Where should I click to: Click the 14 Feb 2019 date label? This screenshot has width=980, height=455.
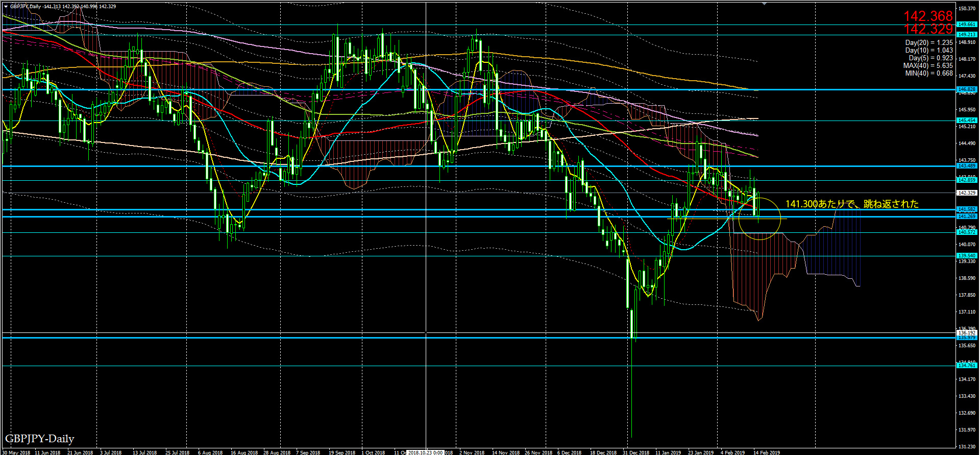(767, 452)
